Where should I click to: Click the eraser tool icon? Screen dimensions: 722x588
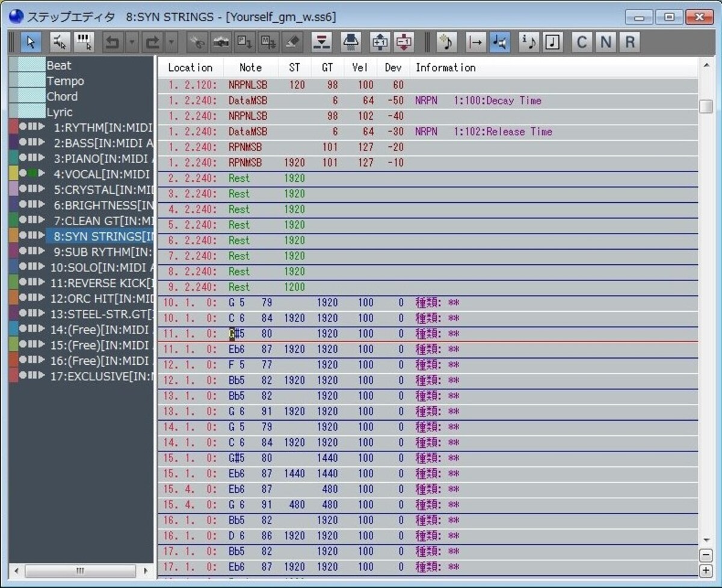292,42
